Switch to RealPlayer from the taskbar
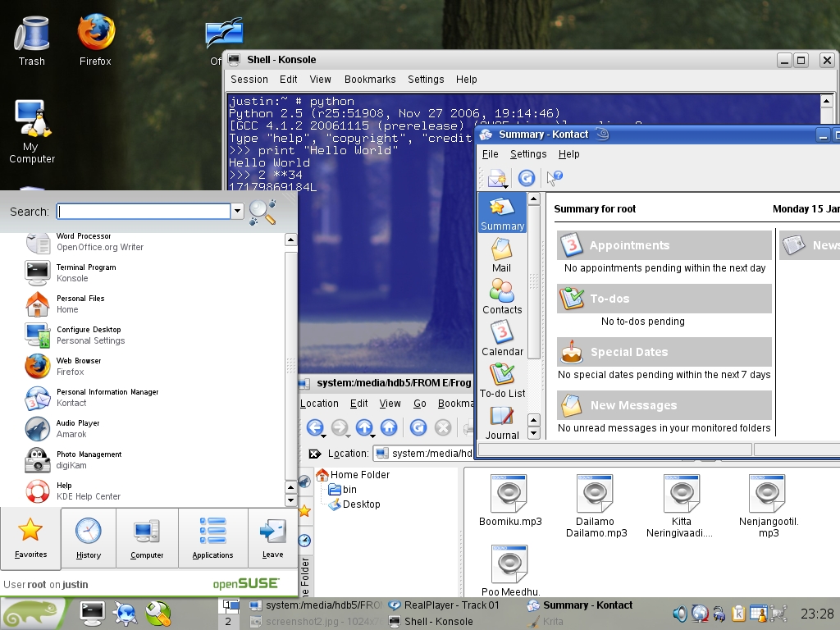Viewport: 840px width, 630px height. click(451, 605)
